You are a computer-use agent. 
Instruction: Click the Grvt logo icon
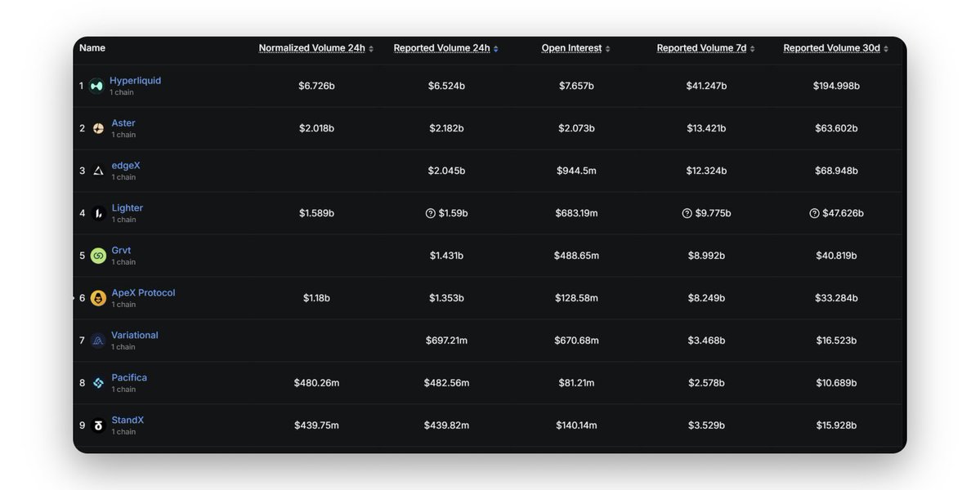pyautogui.click(x=98, y=256)
